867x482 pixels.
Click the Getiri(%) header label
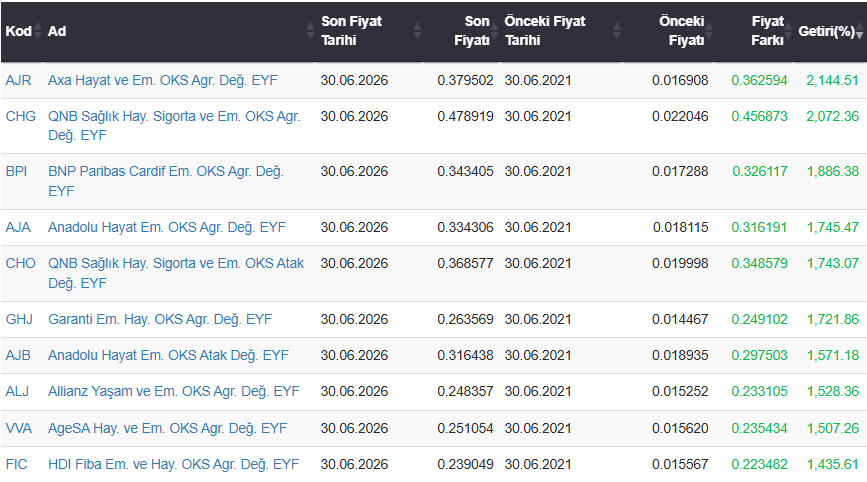827,31
